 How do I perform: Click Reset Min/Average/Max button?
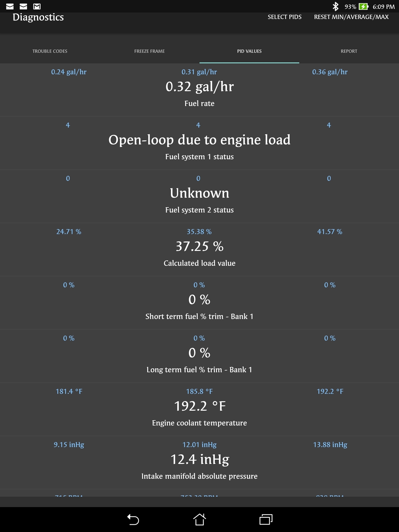coord(351,17)
